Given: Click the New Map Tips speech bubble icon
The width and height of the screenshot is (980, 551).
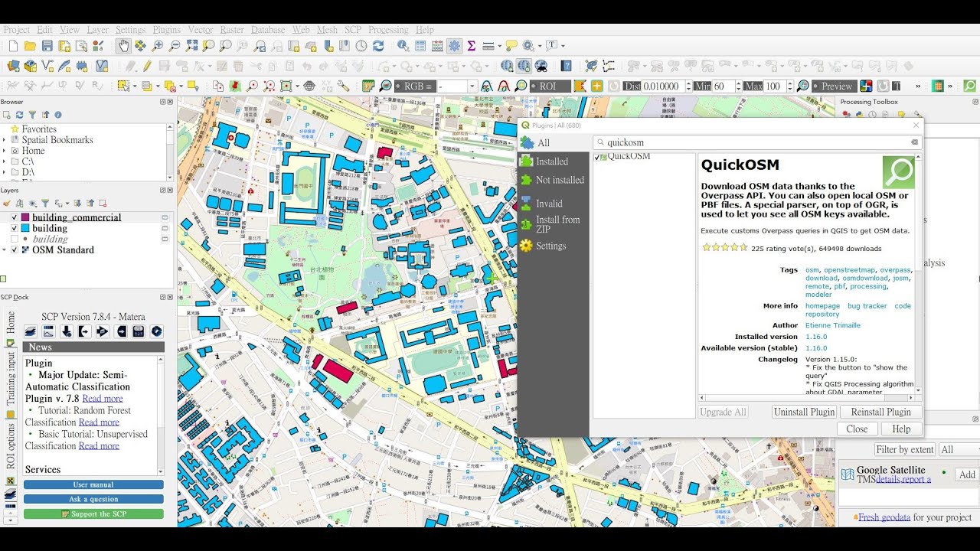Looking at the screenshot, I should [x=512, y=46].
